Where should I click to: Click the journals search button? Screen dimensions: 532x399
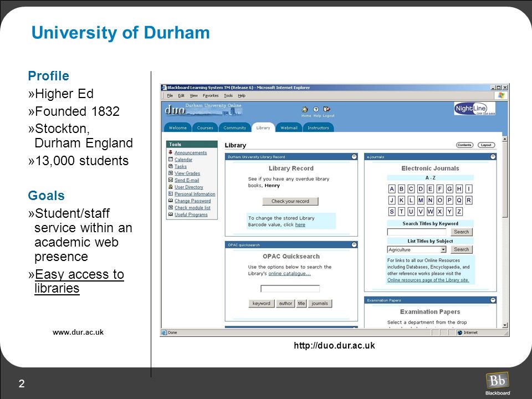point(320,303)
